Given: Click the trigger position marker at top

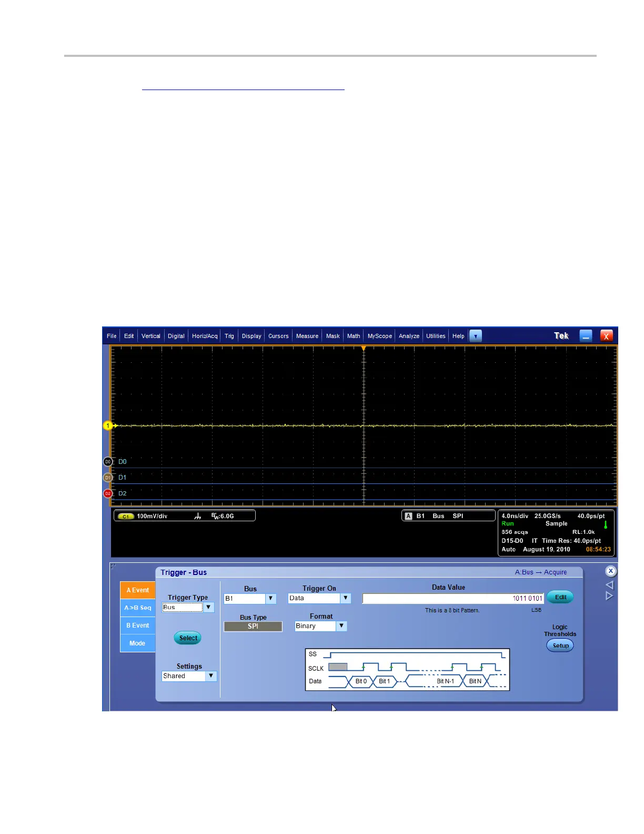Looking at the screenshot, I should 364,349.
